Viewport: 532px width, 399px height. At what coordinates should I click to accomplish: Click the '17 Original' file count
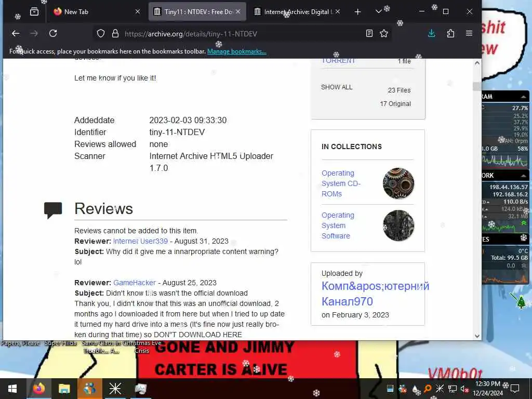click(395, 104)
